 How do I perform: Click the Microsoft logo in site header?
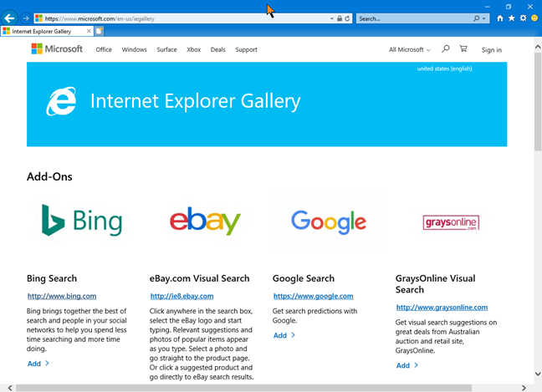tap(57, 49)
